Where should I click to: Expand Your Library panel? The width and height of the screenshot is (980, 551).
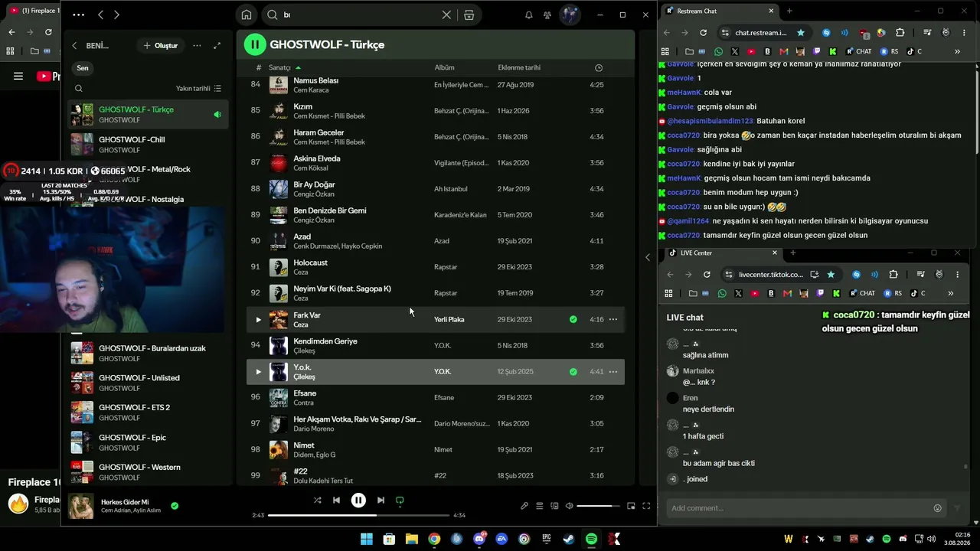click(x=217, y=46)
